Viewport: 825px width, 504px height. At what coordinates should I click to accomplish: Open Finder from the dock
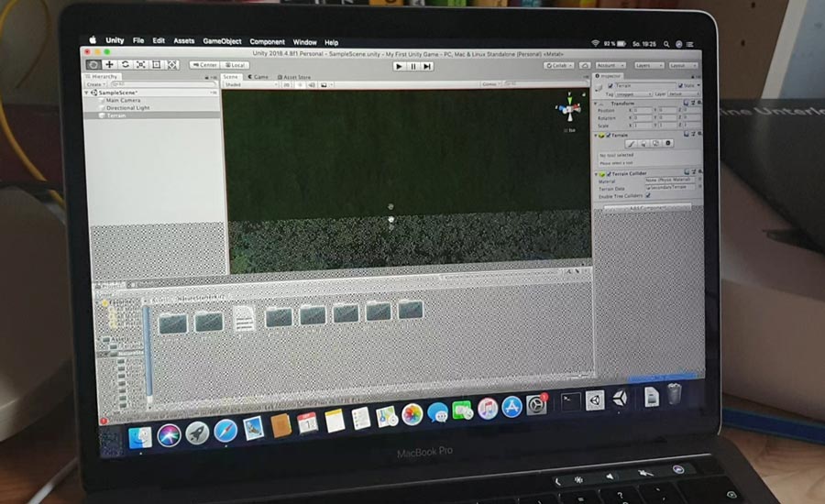tap(140, 437)
